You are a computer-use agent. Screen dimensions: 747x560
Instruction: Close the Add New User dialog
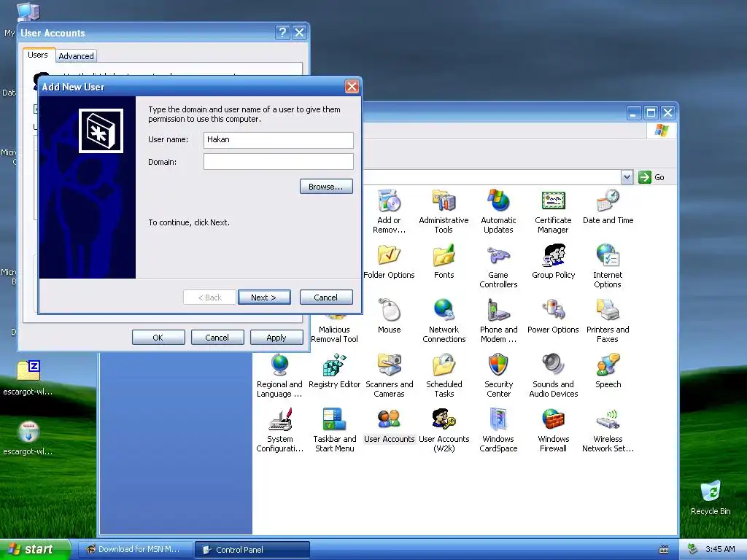point(352,87)
